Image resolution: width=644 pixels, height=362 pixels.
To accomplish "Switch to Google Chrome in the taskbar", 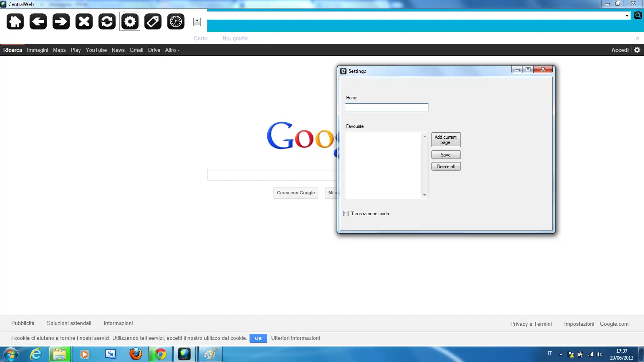I will [161, 354].
